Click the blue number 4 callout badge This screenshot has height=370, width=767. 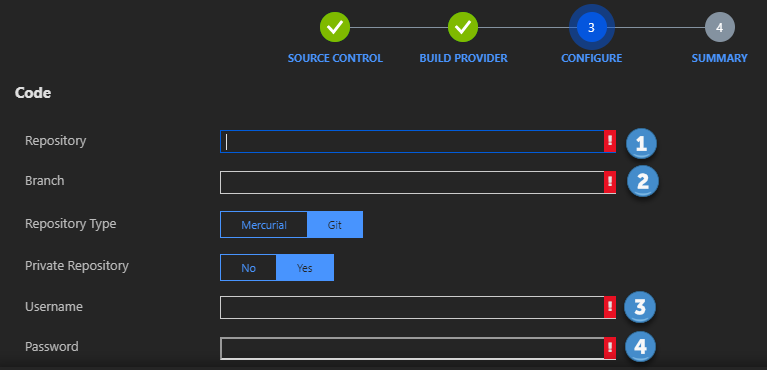(640, 347)
